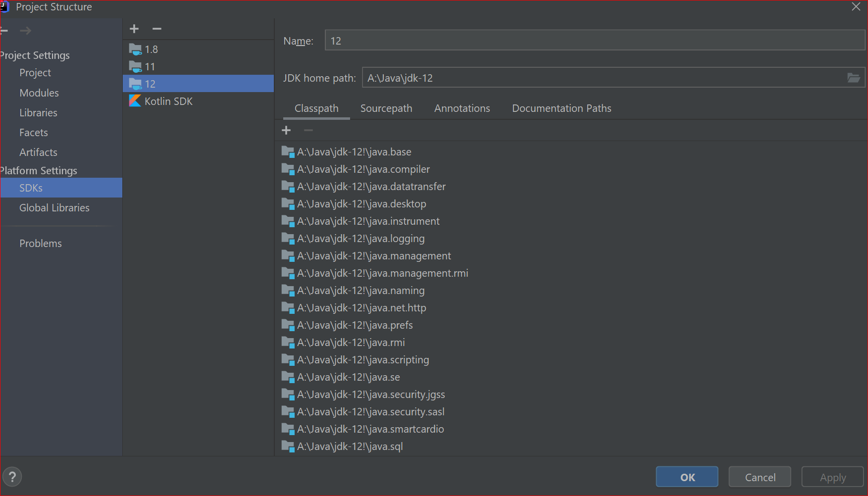868x496 pixels.
Task: Click the 11 JDK folder icon
Action: (135, 66)
